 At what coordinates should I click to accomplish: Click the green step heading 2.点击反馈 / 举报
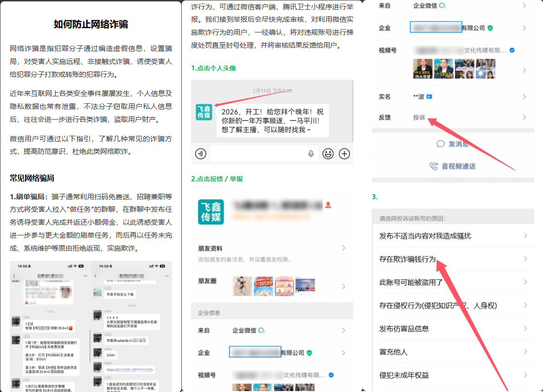[217, 179]
